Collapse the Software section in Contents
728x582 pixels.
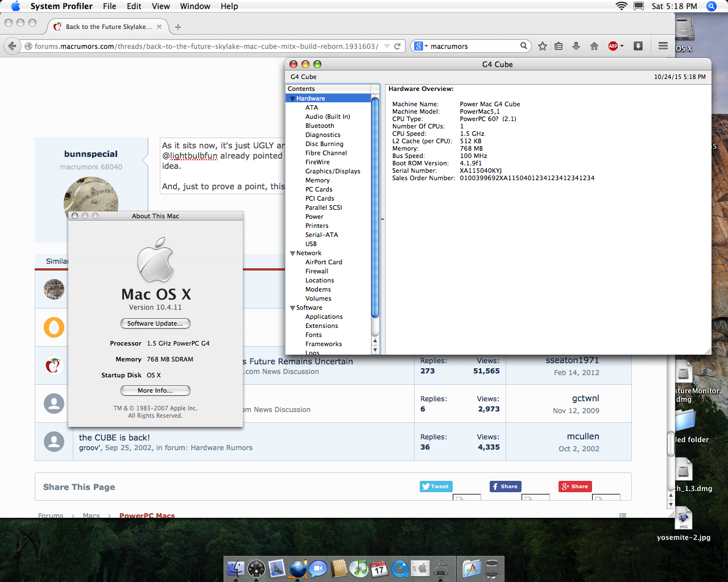coord(292,308)
